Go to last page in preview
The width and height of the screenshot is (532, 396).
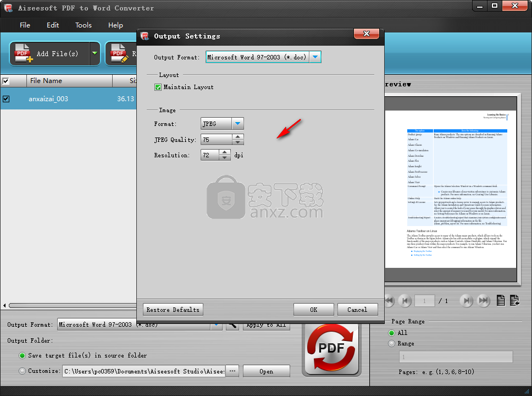(484, 300)
